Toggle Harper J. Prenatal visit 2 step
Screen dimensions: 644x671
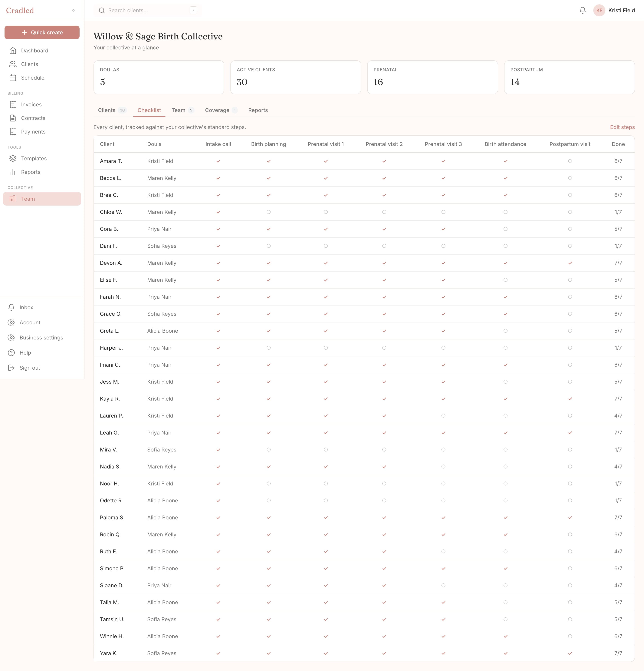click(384, 348)
